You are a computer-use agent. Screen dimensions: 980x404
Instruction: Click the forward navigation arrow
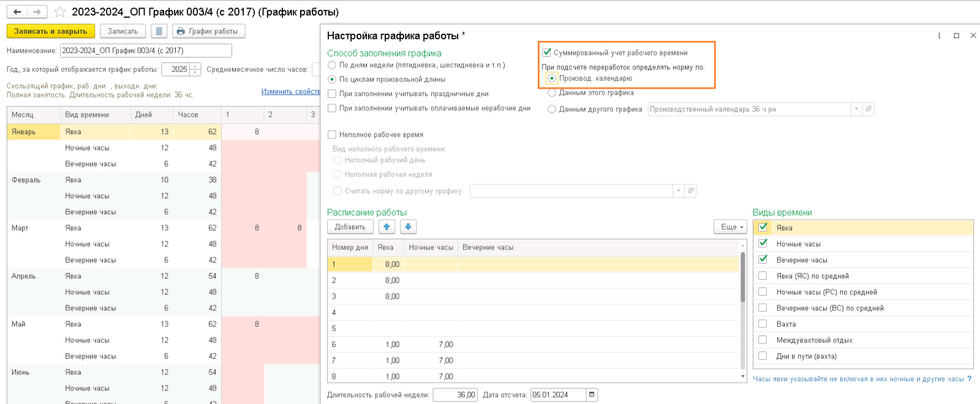pos(37,12)
